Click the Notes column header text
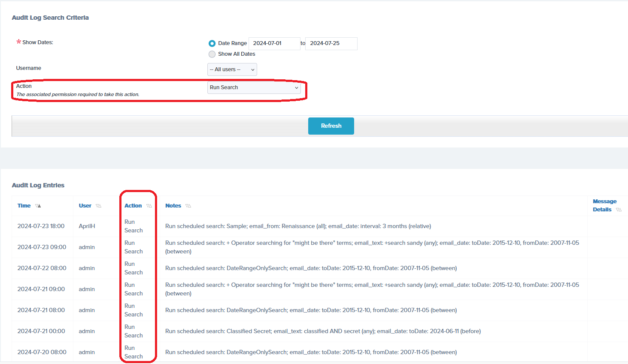The image size is (628, 364). point(173,206)
